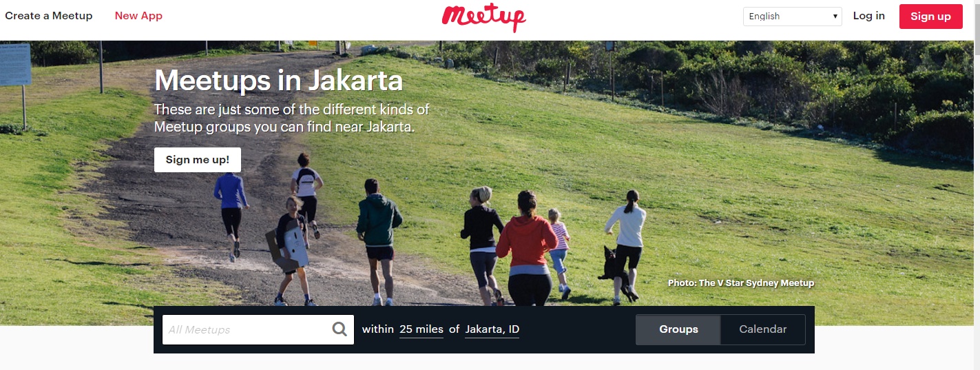
Task: Click the V Star Sydney Meetup photo credit
Action: [741, 283]
